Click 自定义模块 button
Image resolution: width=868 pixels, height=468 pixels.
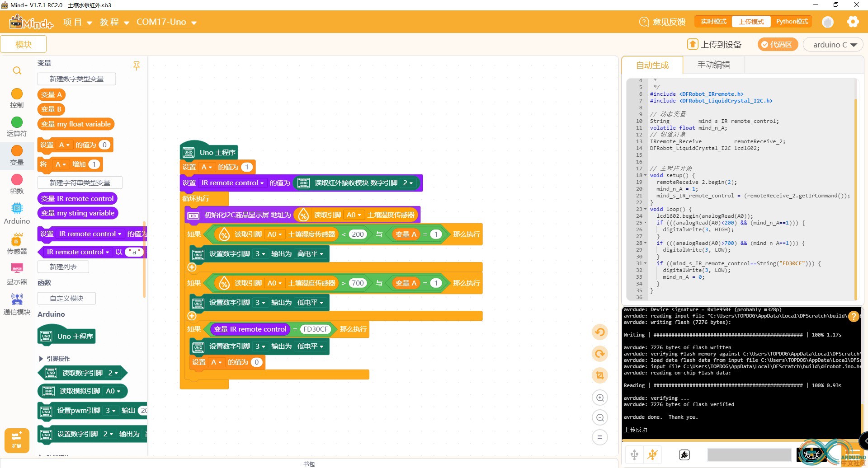(x=66, y=298)
